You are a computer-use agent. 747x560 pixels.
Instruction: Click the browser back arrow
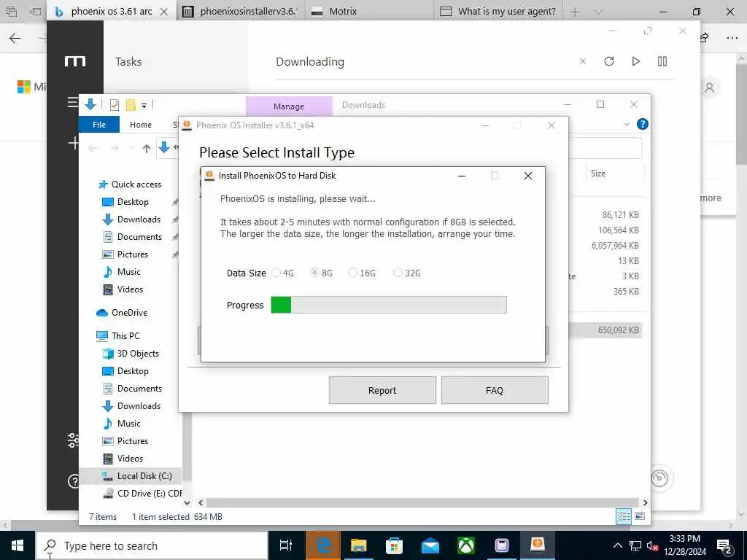point(15,38)
